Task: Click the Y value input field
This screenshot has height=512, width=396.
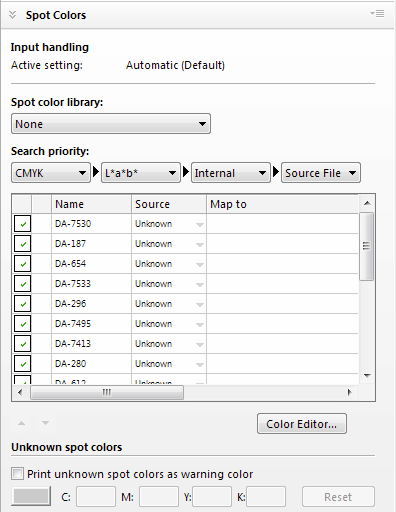Action: 212,496
